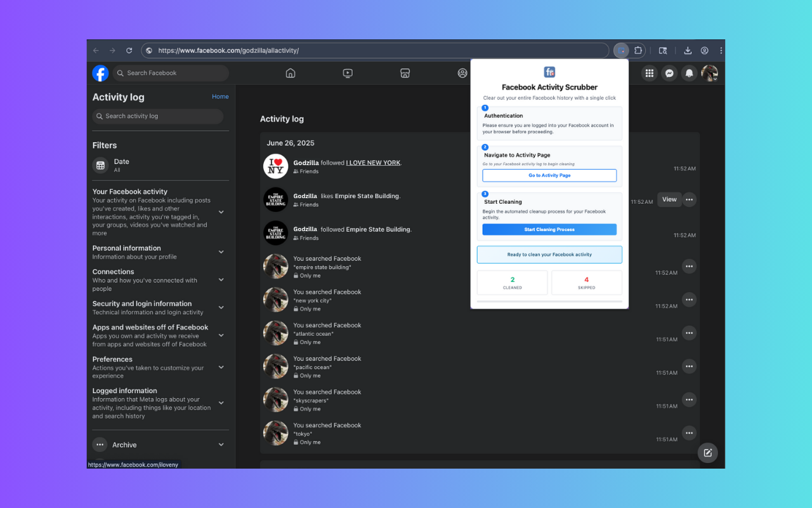812x508 pixels.
Task: Click the June 26, 2025 date heading
Action: click(291, 143)
